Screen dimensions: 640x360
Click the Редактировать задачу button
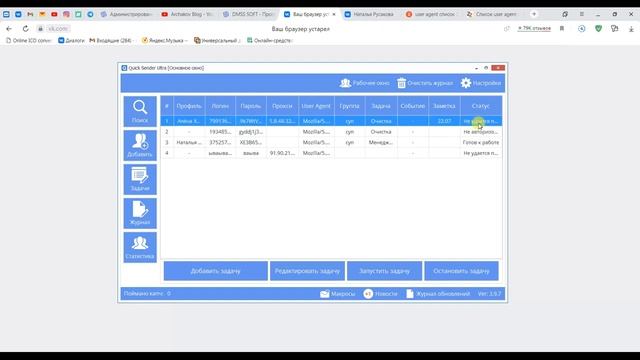tap(307, 271)
